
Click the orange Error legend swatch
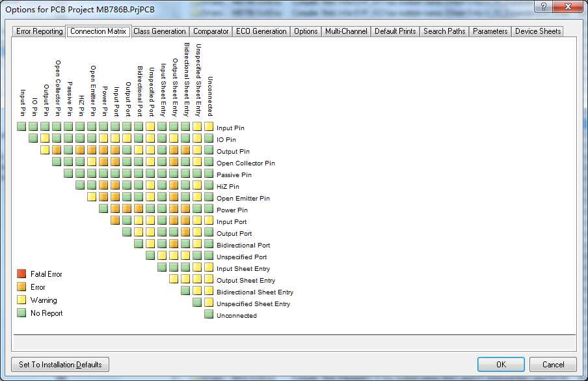pyautogui.click(x=21, y=287)
